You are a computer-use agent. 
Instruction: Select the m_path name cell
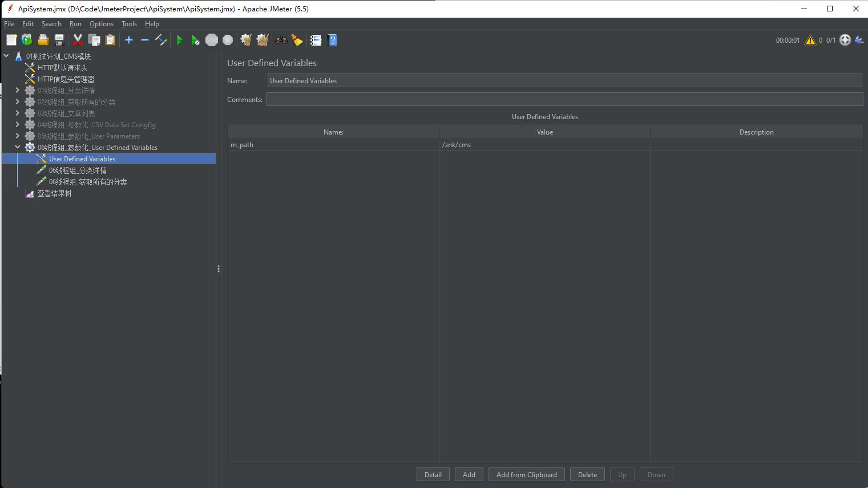(x=333, y=145)
